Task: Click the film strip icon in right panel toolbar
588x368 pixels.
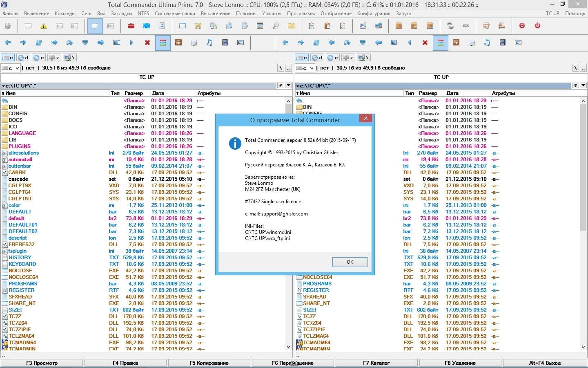Action: [503, 43]
